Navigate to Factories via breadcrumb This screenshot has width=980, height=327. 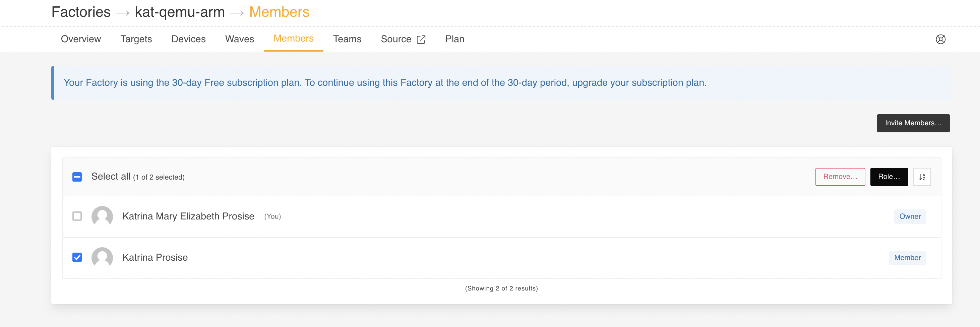(x=81, y=12)
